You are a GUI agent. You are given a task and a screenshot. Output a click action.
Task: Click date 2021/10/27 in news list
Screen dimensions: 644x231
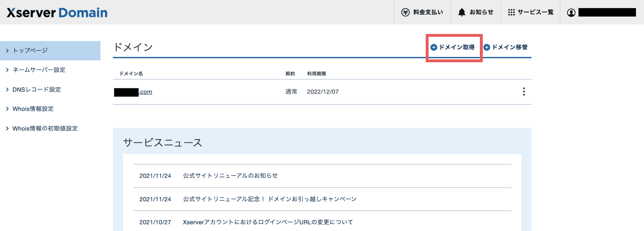tap(155, 222)
